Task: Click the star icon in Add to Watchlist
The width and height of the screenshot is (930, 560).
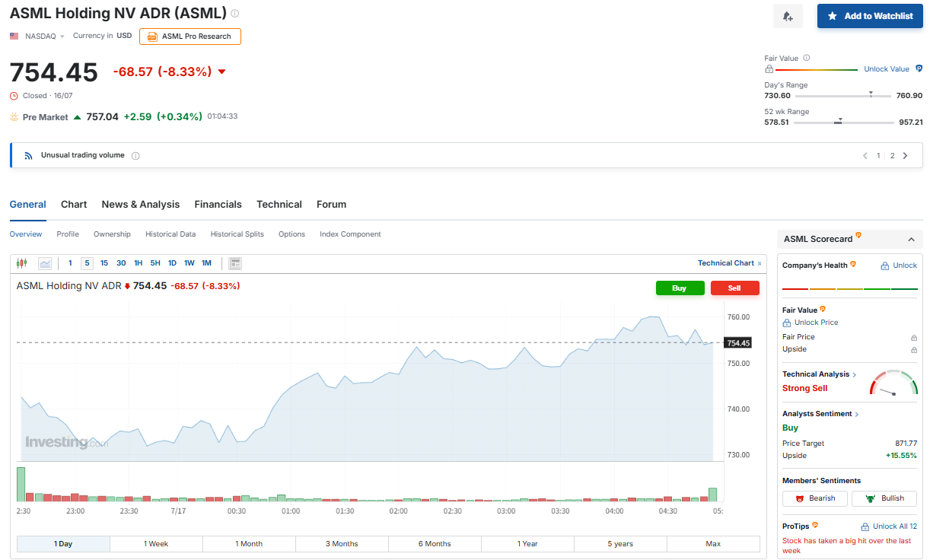Action: 832,16
